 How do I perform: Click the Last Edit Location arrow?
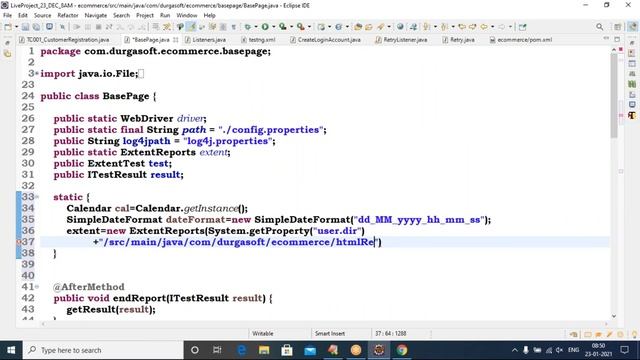(462, 27)
